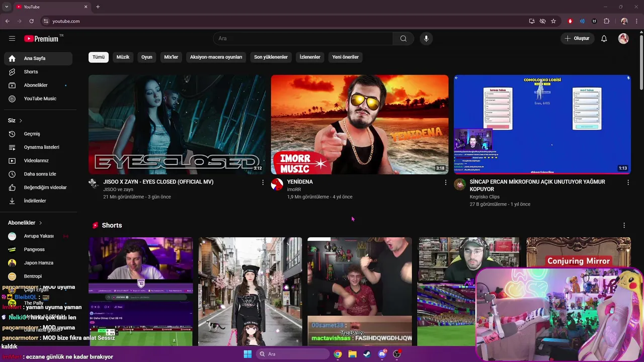Select the Yeni öneriler chip
644x362 pixels.
pyautogui.click(x=345, y=57)
